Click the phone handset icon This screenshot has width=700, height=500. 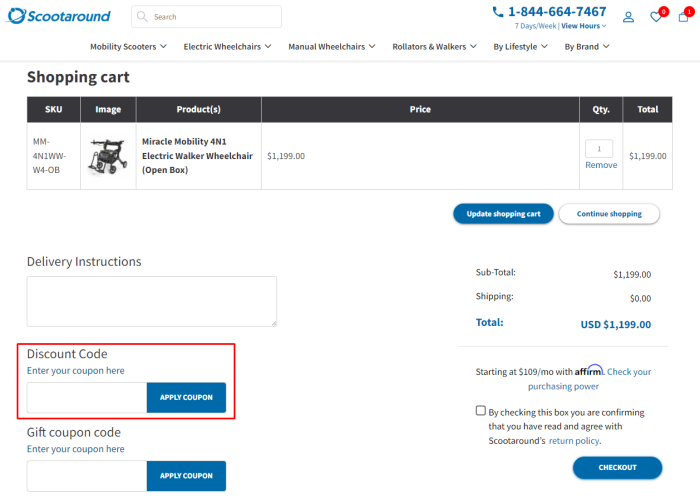[497, 12]
